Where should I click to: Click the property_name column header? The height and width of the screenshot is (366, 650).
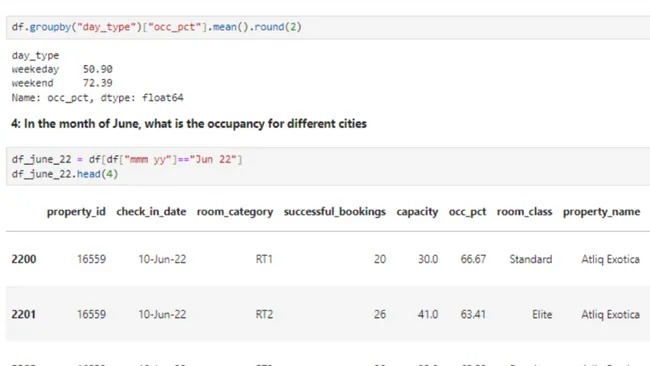coord(601,212)
